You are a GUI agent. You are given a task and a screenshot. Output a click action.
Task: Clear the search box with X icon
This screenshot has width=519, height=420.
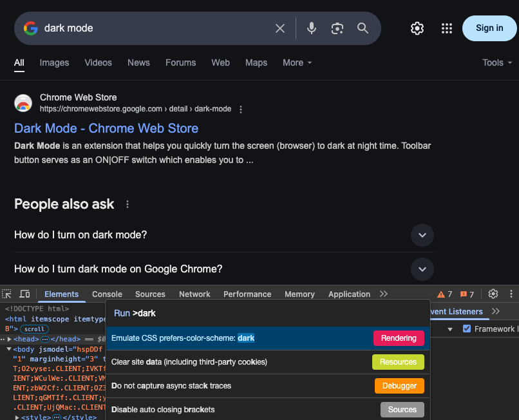click(280, 28)
